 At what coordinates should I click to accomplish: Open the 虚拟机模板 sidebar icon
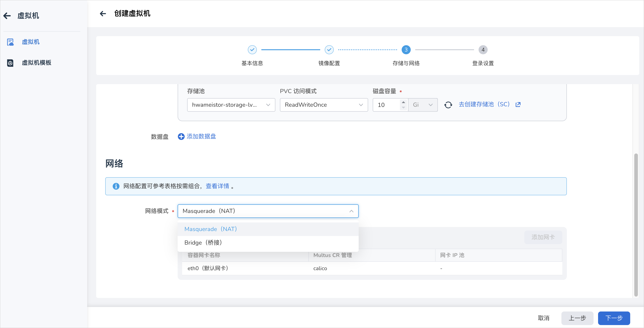[x=10, y=63]
